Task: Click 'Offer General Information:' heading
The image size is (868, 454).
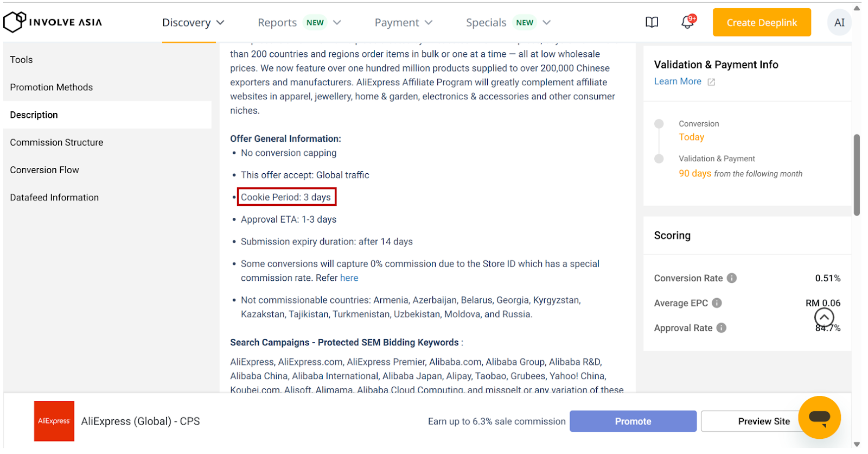Action: click(x=285, y=139)
